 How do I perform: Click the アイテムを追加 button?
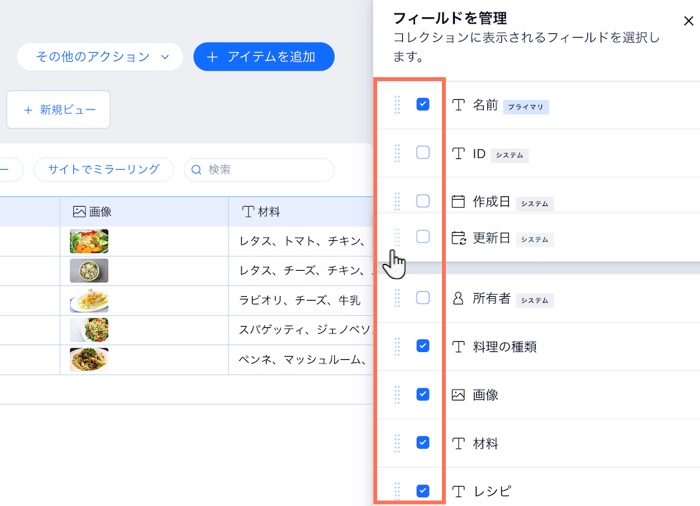click(264, 57)
